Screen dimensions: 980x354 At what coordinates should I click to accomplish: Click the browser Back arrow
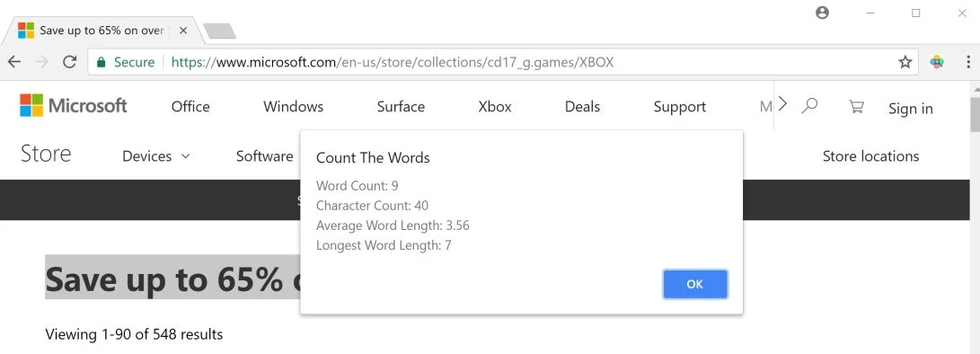pyautogui.click(x=13, y=62)
